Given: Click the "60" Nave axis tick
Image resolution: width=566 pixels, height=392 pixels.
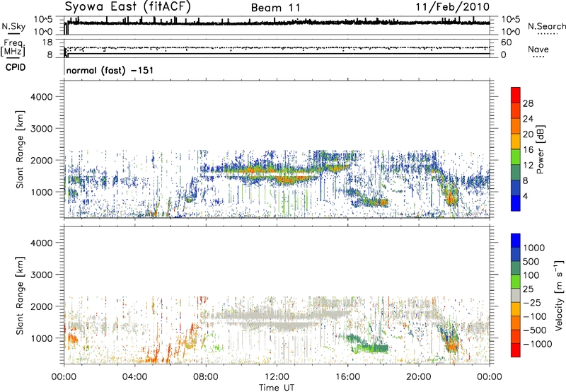Looking at the screenshot, I should 506,42.
